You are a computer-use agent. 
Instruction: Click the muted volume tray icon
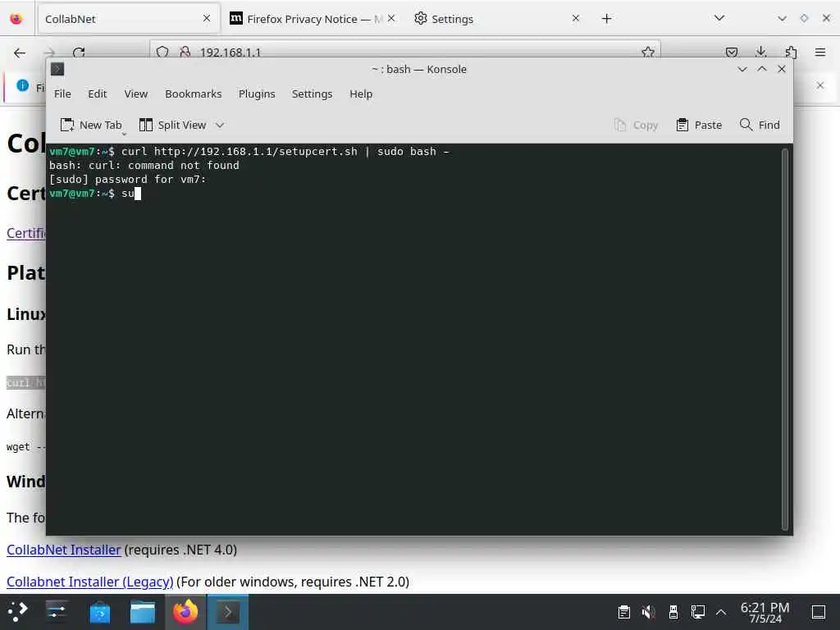649,612
